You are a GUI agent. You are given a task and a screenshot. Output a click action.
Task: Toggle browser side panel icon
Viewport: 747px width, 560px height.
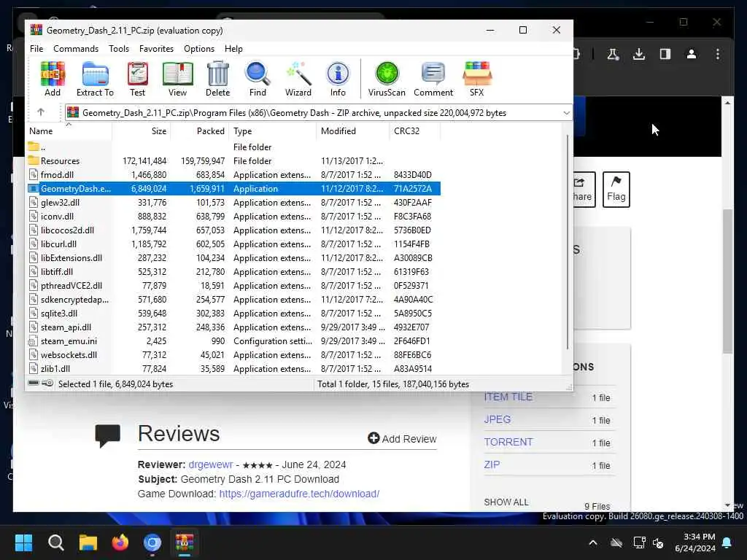(x=665, y=54)
